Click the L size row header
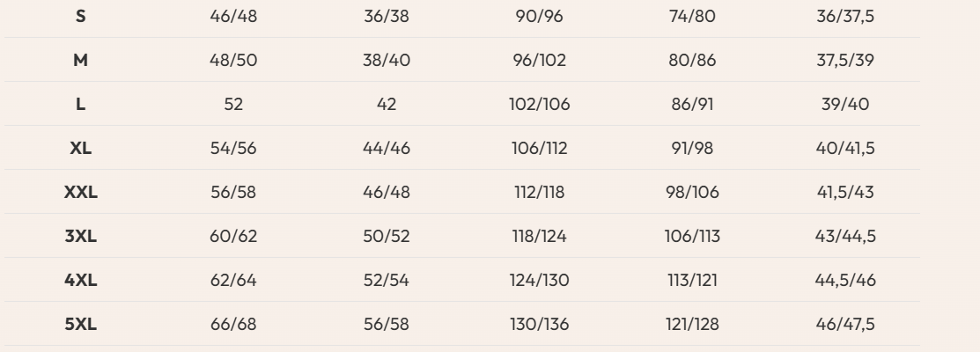This screenshot has width=980, height=352. pos(81,105)
